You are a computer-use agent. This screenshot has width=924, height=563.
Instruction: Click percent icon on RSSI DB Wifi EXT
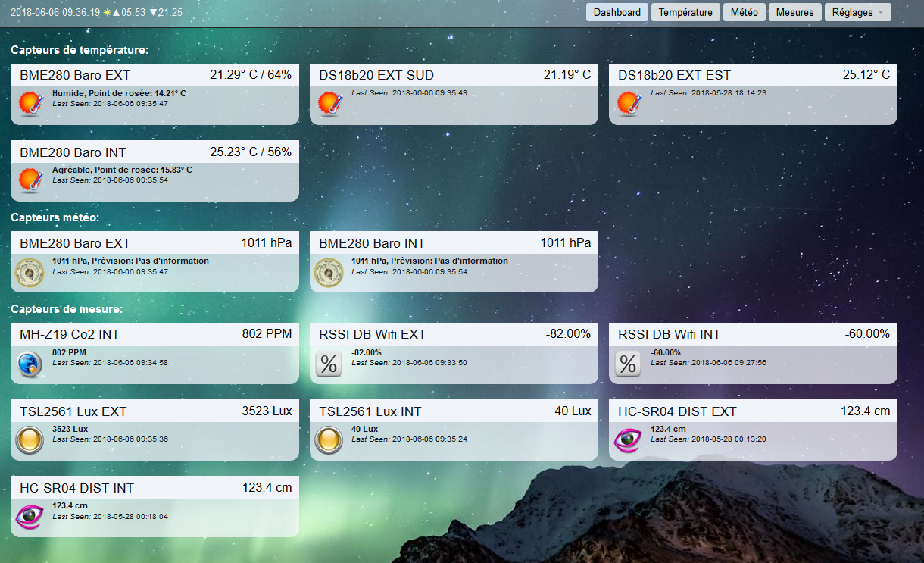coord(329,364)
